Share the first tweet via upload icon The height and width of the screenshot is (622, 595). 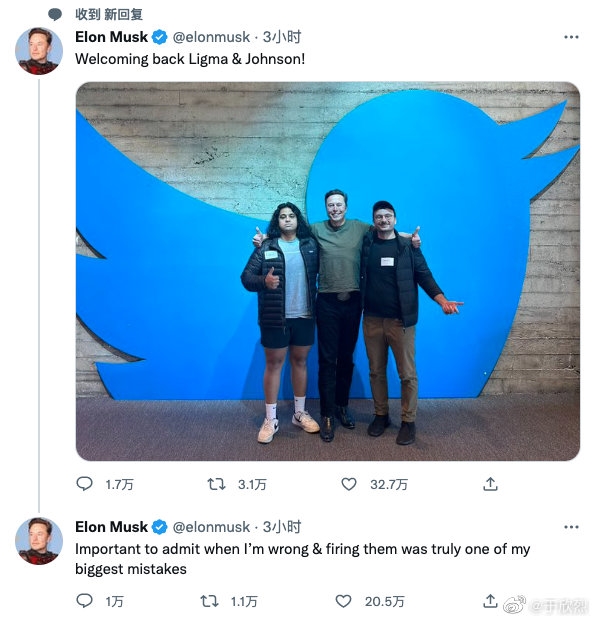490,484
